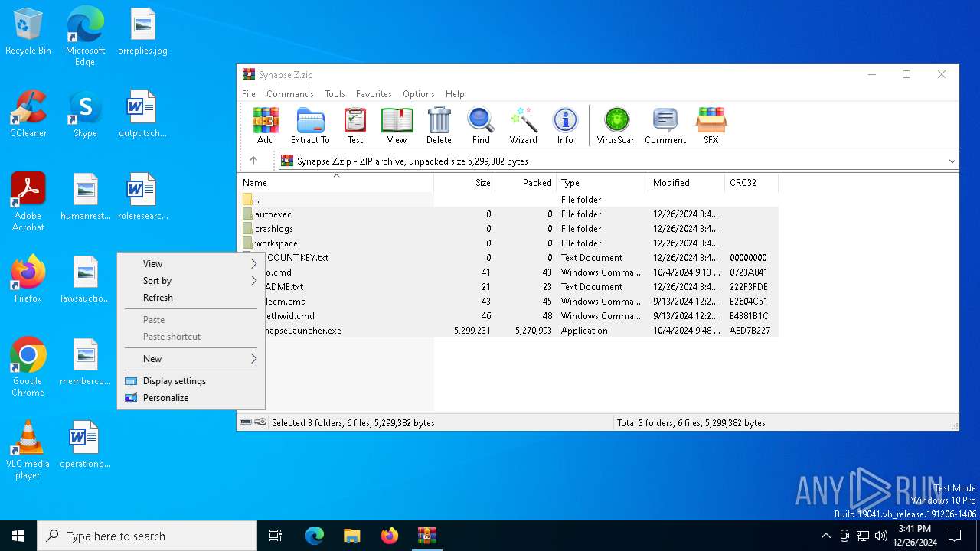Click the clock showing 3:41 PM

tap(914, 536)
